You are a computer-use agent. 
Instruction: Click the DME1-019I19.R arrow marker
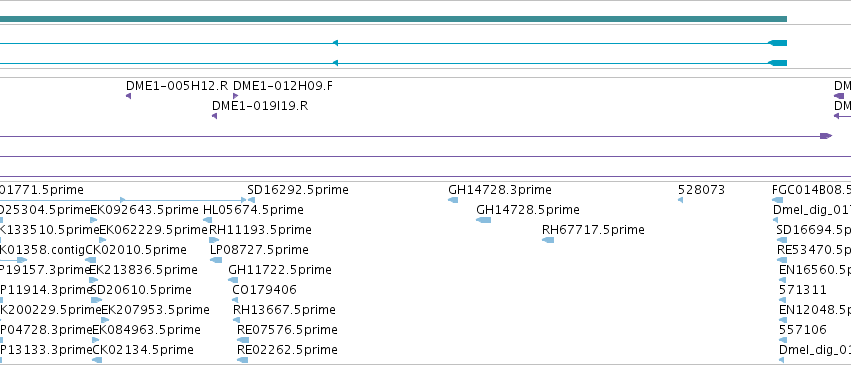click(214, 116)
